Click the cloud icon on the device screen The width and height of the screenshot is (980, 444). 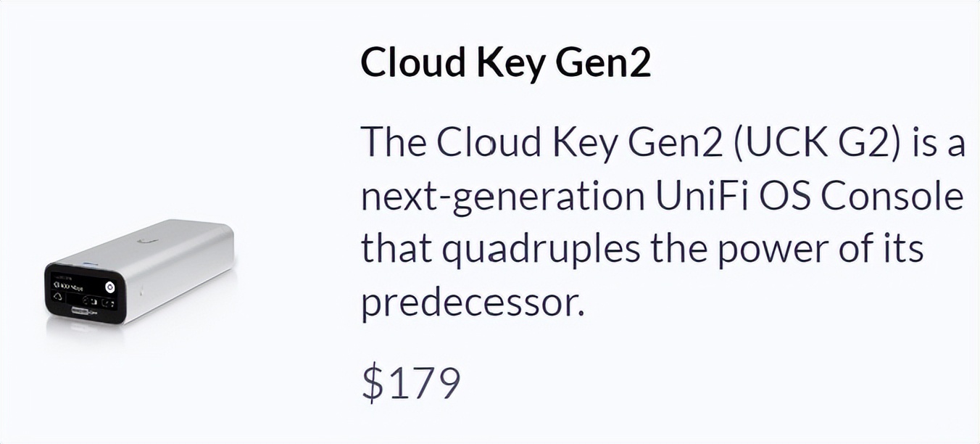[x=57, y=297]
